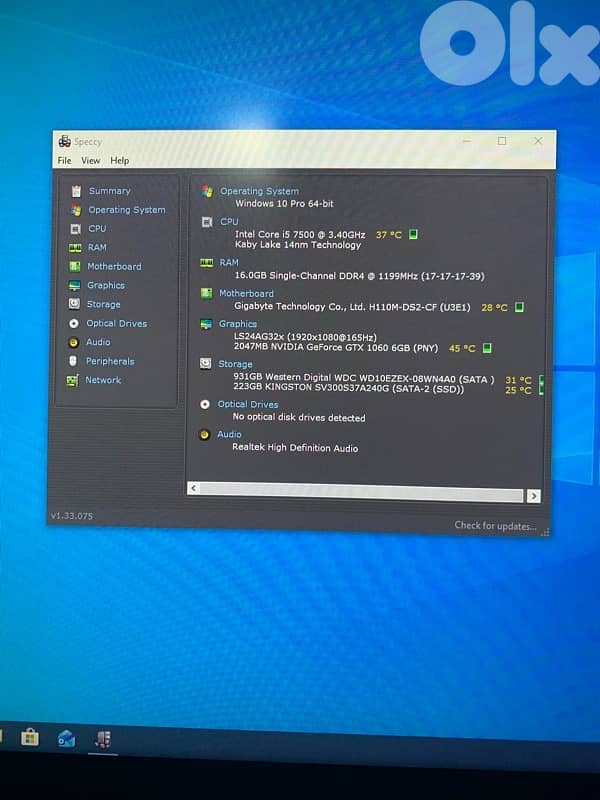Go to the Motherboard sidebar entry
This screenshot has height=800, width=600.
[x=114, y=266]
